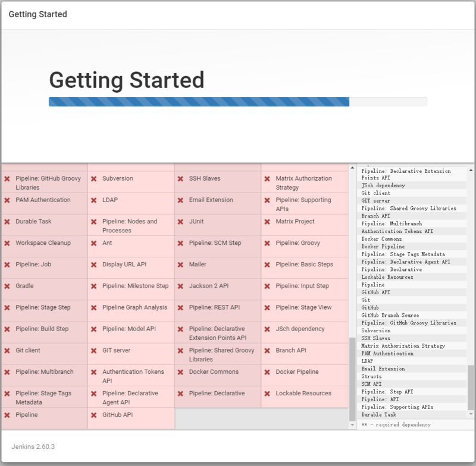The width and height of the screenshot is (476, 466).
Task: Click the red X beside Docker Pipeline
Action: point(268,371)
